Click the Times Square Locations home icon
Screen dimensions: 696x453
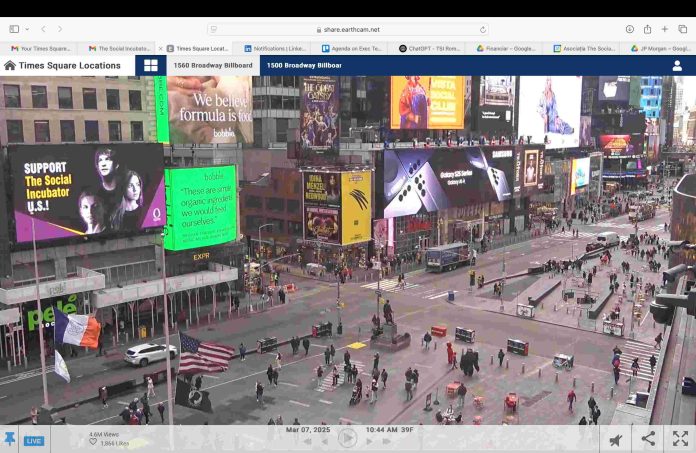10,66
